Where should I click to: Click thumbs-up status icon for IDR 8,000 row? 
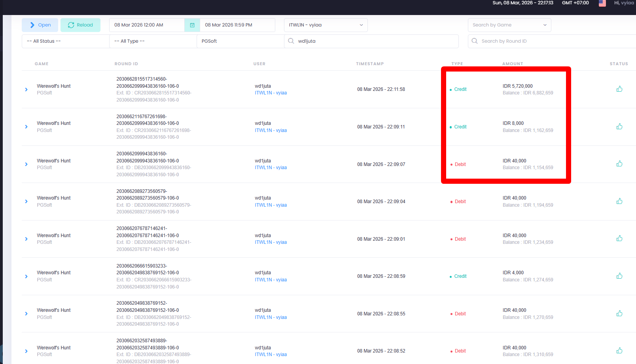pos(619,126)
